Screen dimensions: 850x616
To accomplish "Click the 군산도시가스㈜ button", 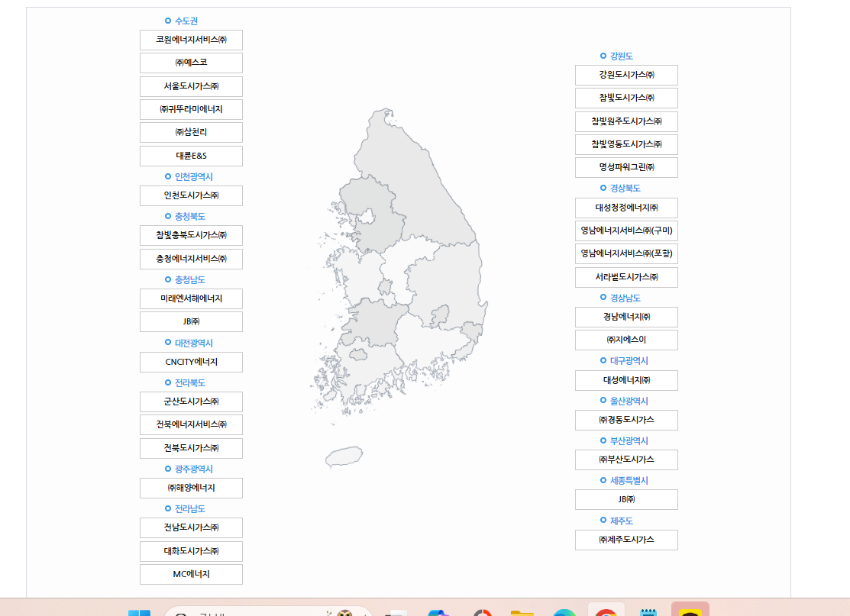I will coord(191,402).
